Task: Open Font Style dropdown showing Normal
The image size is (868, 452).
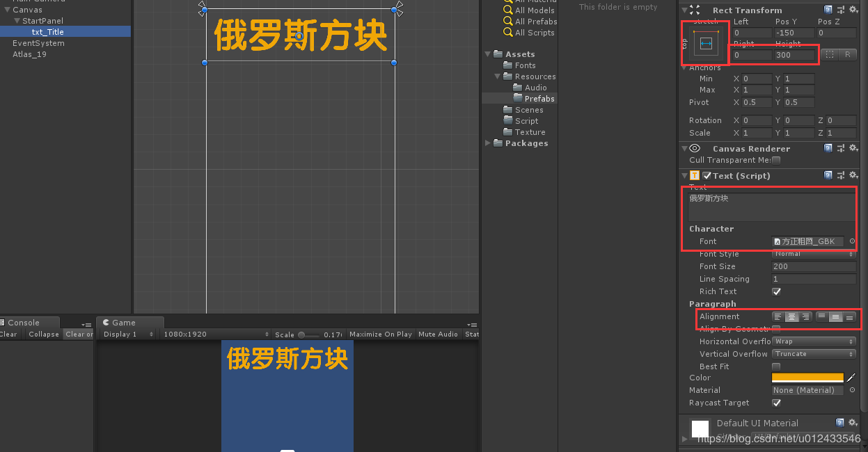Action: tap(814, 254)
